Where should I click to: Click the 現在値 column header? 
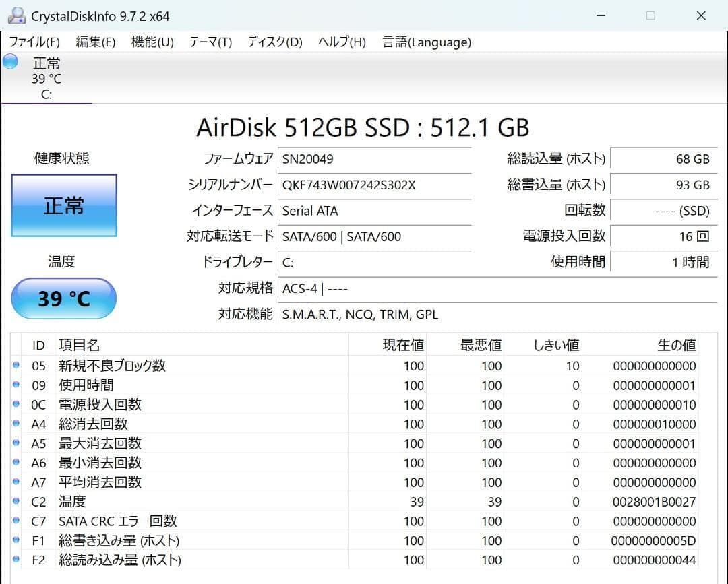(x=387, y=345)
